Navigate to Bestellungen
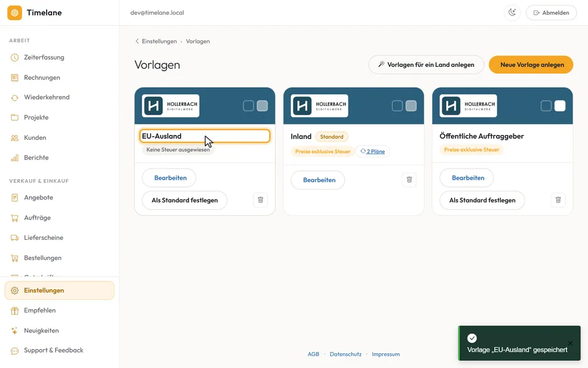Image resolution: width=588 pixels, height=368 pixels. [x=59, y=258]
